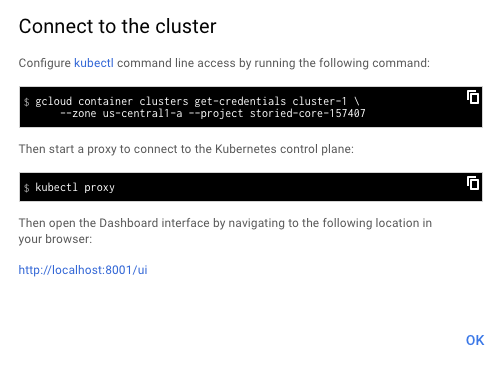Click the cluster-1 name in the command

[320, 101]
